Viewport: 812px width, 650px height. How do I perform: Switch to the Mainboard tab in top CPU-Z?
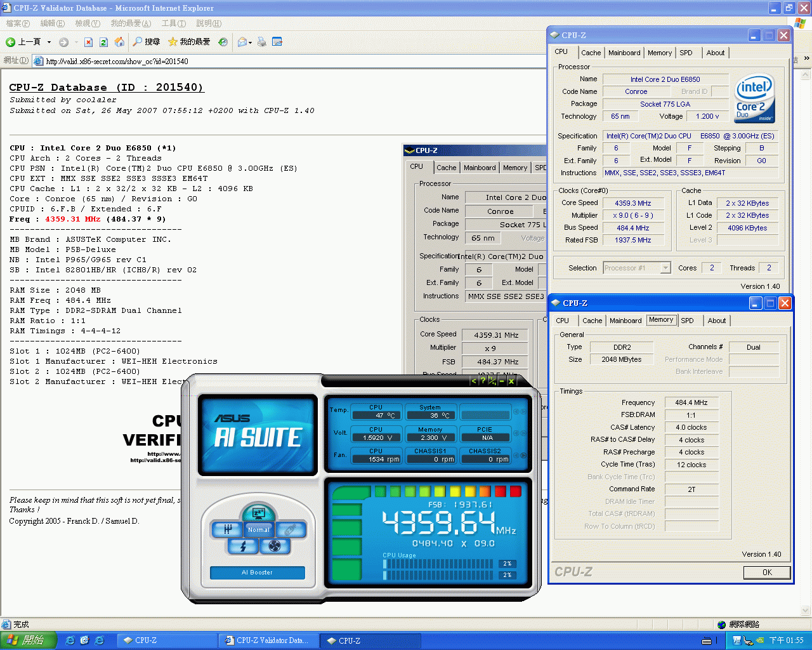tap(624, 53)
